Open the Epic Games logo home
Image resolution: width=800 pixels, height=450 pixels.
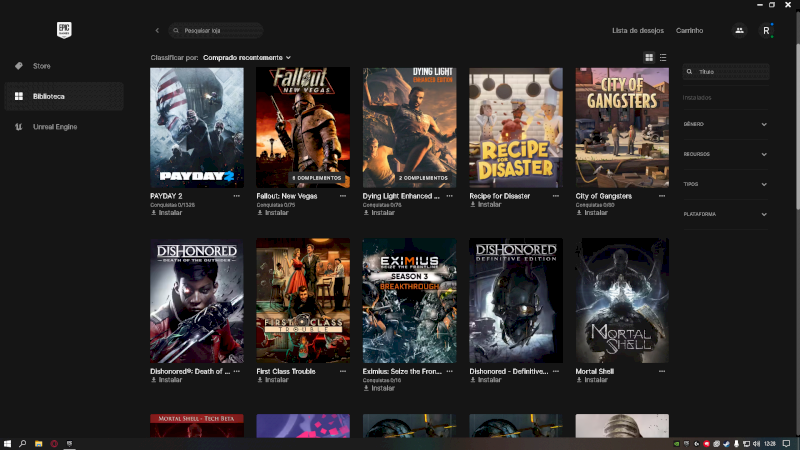point(64,30)
